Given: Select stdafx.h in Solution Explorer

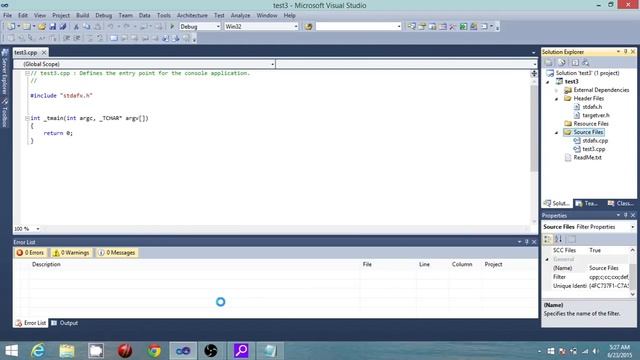Looking at the screenshot, I should coord(592,107).
